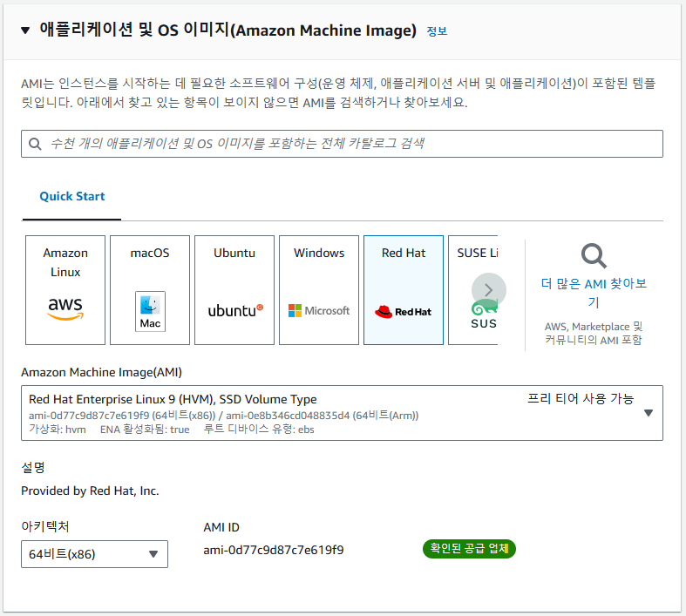Click the 확인된 공급 업체 badge
686x616 pixels.
click(x=469, y=549)
